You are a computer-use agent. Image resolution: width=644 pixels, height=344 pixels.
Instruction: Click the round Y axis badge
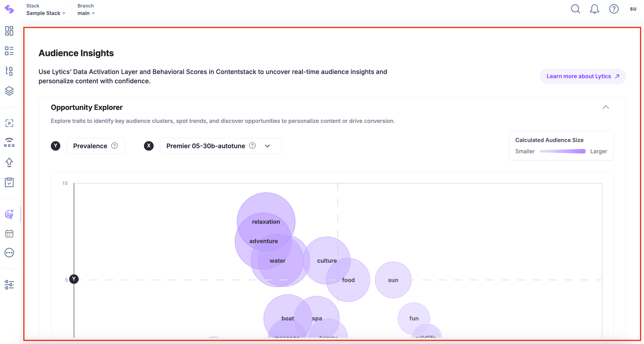click(56, 146)
